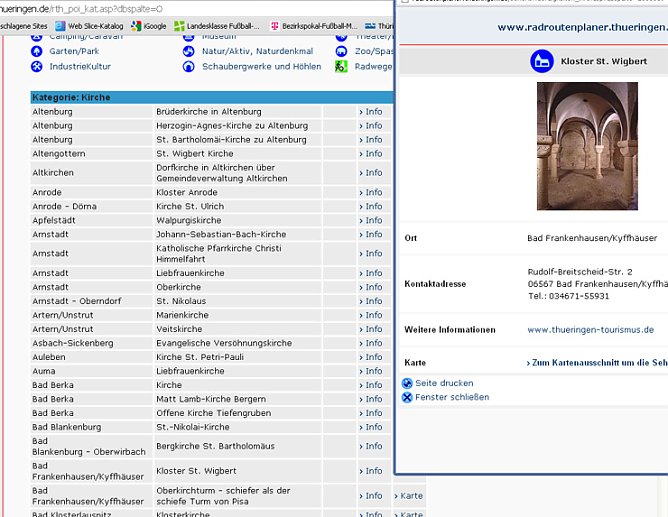Click the green Radwege cyclist icon

(x=342, y=67)
